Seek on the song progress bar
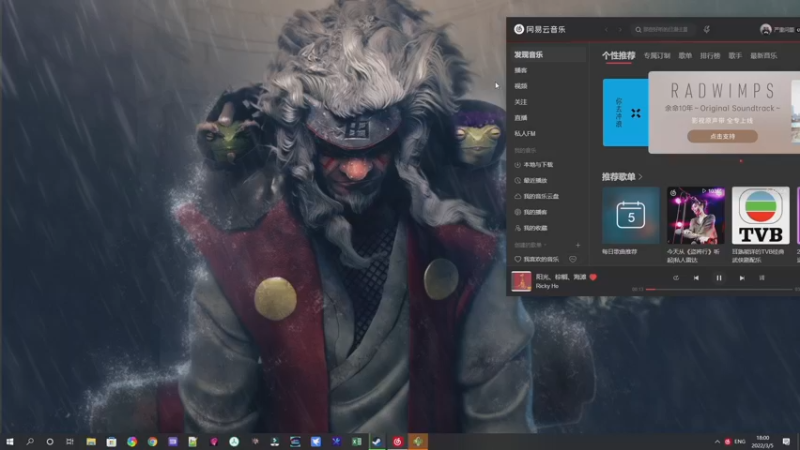 [x=719, y=289]
